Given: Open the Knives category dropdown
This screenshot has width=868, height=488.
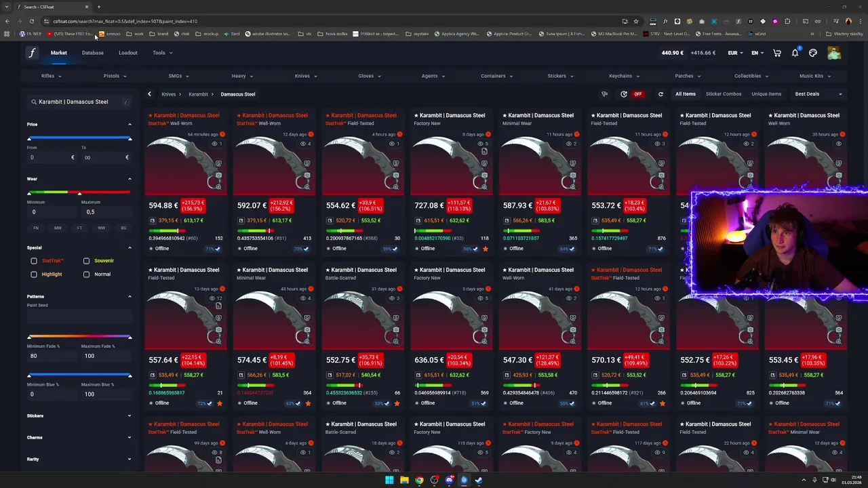Looking at the screenshot, I should click(306, 76).
